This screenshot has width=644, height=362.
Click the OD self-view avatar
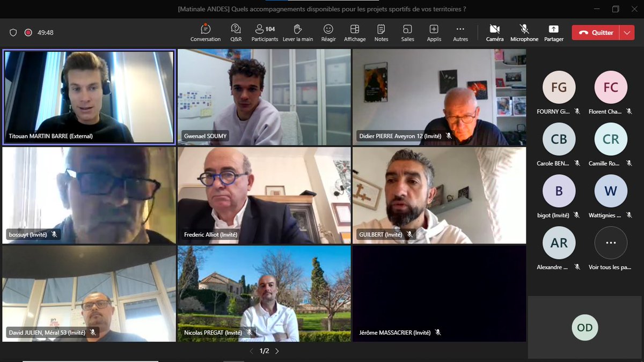pos(584,328)
